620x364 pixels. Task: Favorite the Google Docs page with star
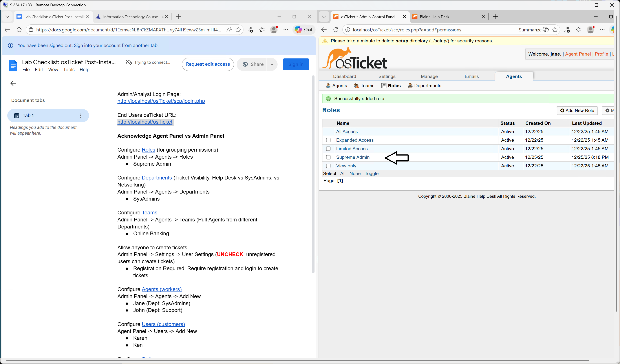pos(238,30)
